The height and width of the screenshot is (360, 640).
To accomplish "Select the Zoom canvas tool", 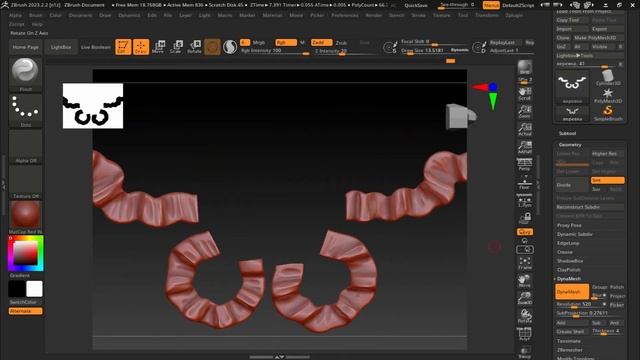I will [x=524, y=111].
